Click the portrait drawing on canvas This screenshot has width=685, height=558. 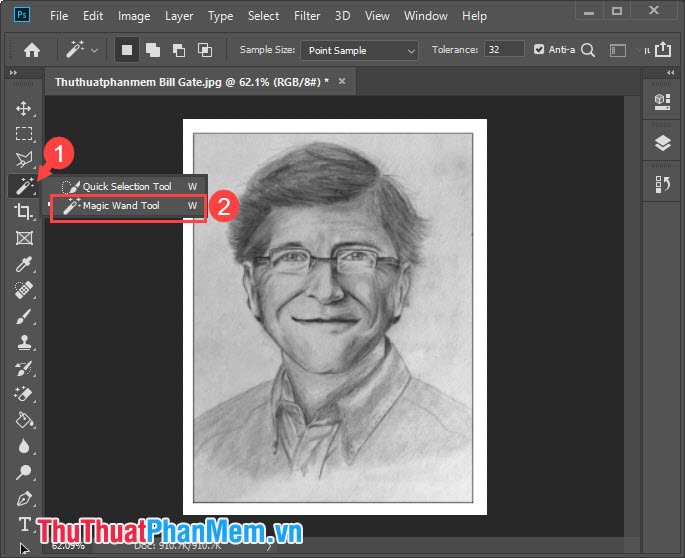(x=333, y=318)
